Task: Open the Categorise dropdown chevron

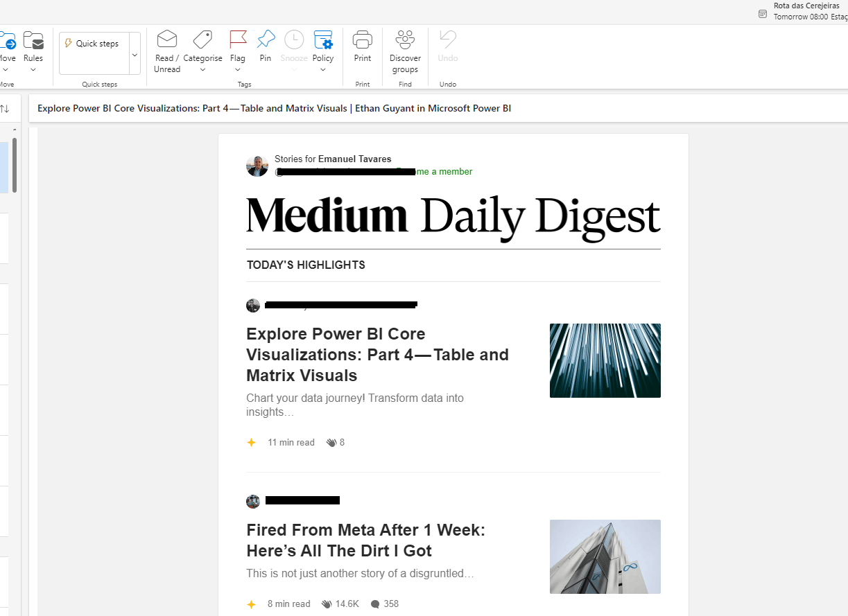Action: [202, 69]
